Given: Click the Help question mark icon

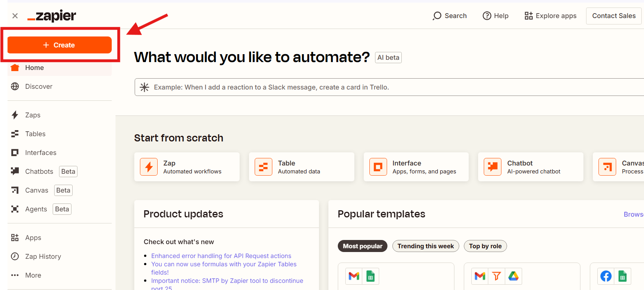Looking at the screenshot, I should coord(487,16).
